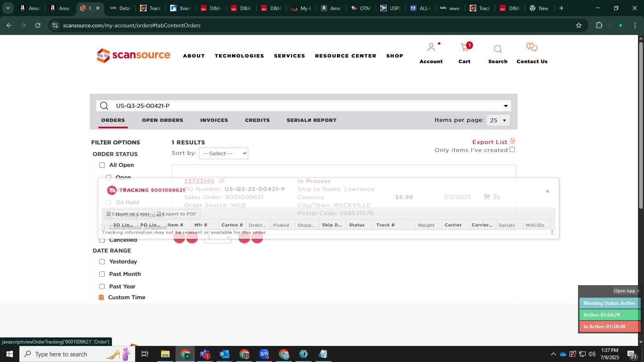Open the shopping Cart icon
This screenshot has width=644, height=362.
coord(465,47)
